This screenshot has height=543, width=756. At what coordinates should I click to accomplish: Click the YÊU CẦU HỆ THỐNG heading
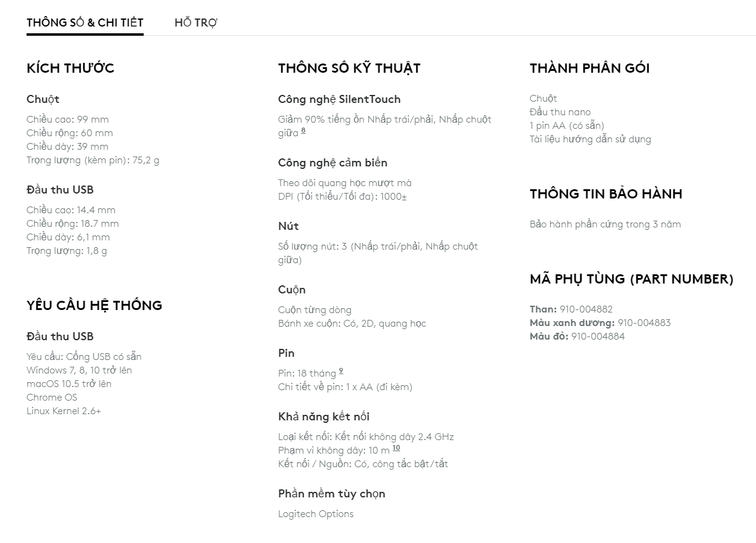pos(94,305)
